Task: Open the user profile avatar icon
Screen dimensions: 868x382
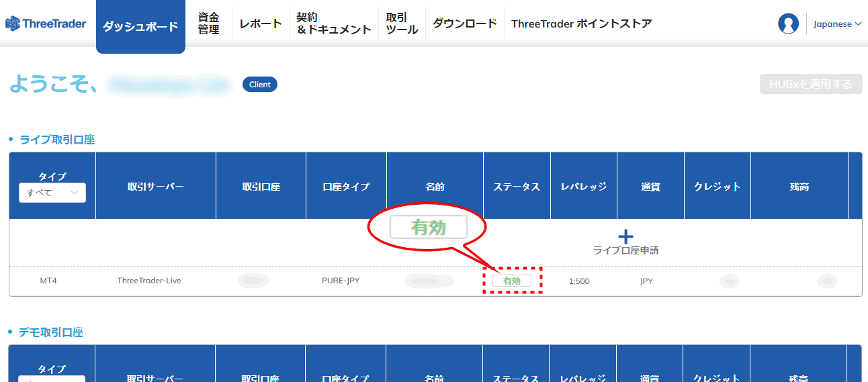Action: [x=788, y=23]
